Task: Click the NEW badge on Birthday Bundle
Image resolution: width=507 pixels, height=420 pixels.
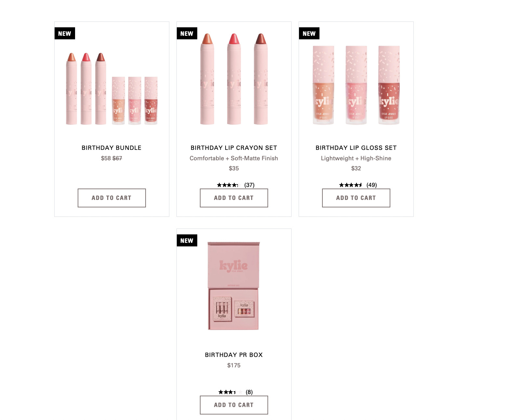Action: (65, 33)
